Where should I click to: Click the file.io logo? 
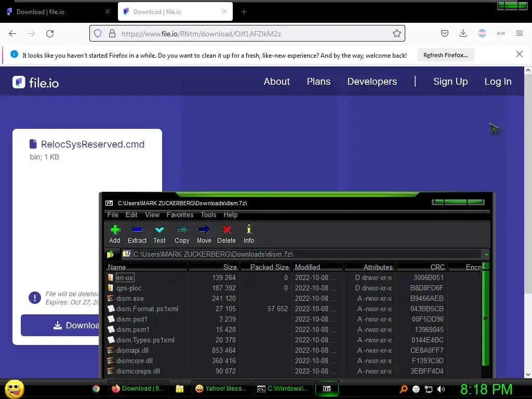(x=36, y=83)
